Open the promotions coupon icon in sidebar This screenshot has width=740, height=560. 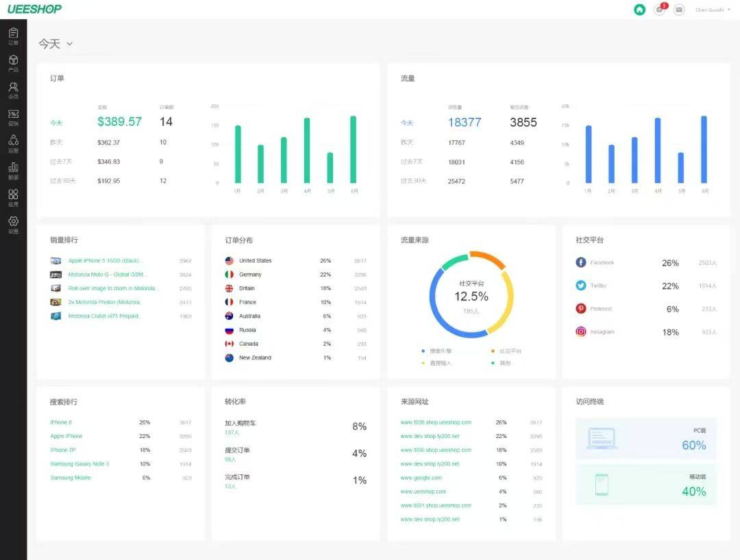pyautogui.click(x=13, y=117)
